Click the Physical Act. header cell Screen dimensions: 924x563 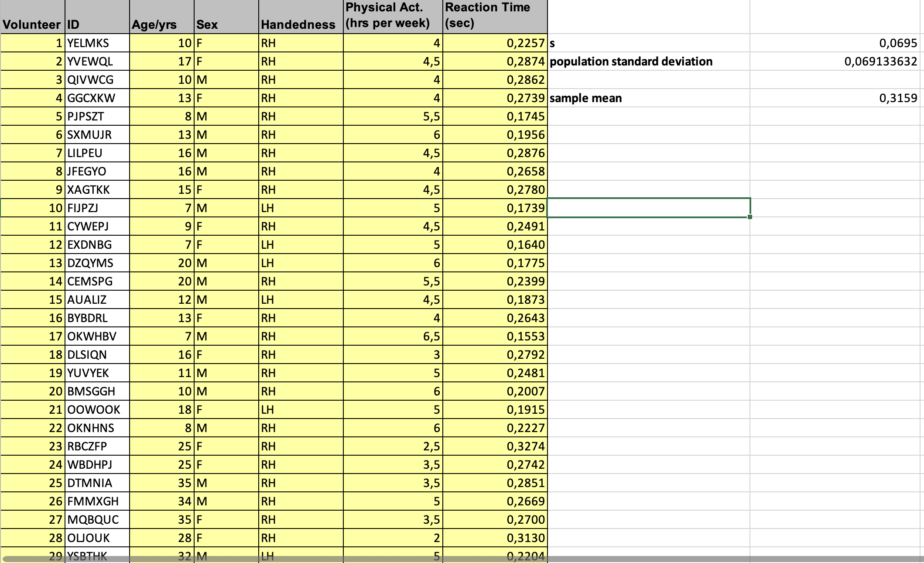pyautogui.click(x=393, y=17)
